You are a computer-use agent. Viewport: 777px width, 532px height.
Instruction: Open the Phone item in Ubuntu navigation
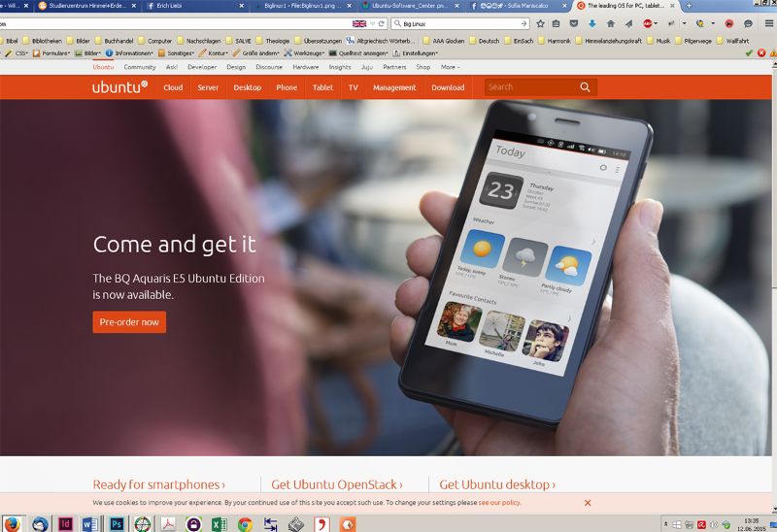(287, 87)
